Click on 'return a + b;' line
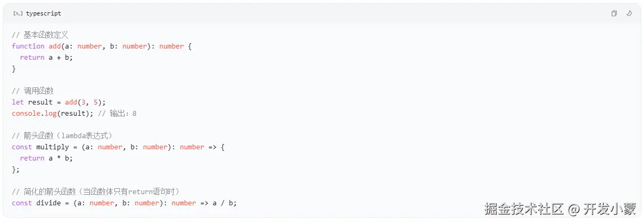The image size is (644, 224). click(46, 58)
